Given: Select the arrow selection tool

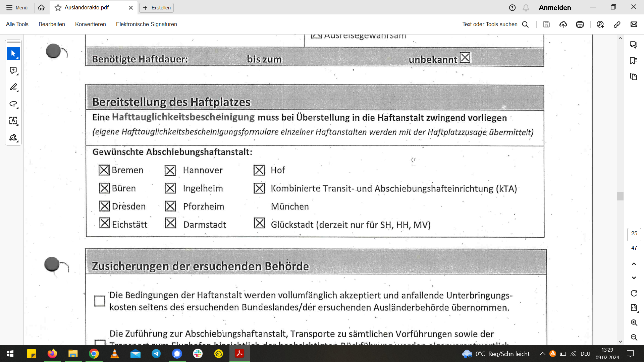Looking at the screenshot, I should point(13,54).
